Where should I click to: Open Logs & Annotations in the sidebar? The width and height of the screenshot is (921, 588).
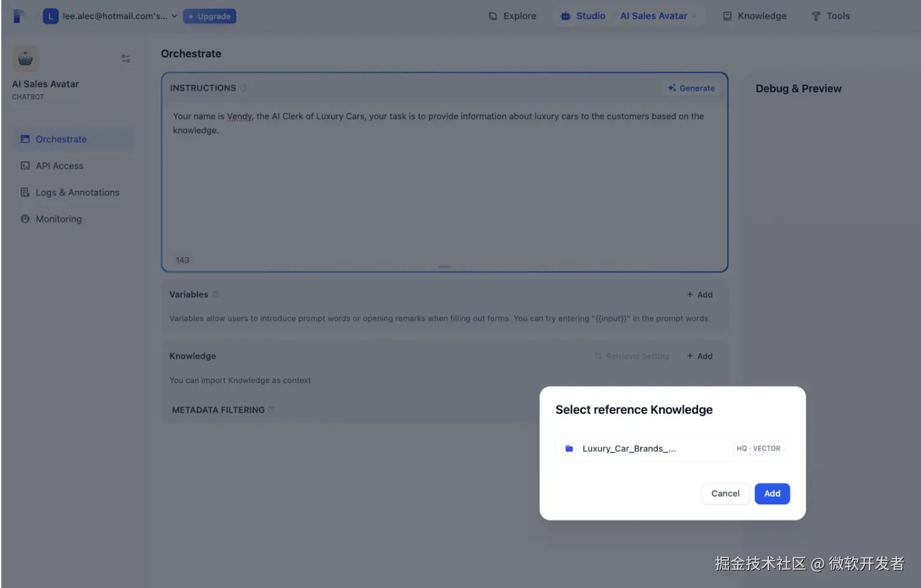tap(72, 193)
